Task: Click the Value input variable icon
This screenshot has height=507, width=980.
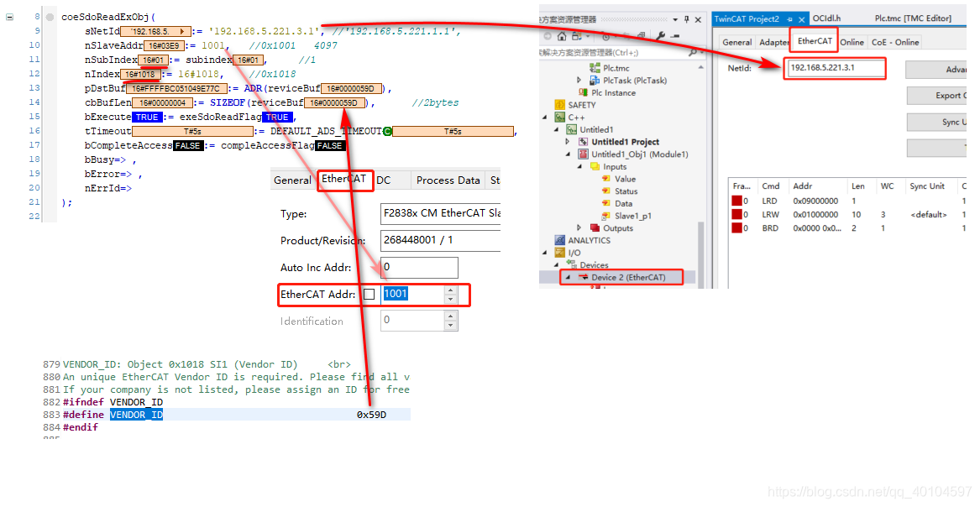Action: tap(605, 179)
